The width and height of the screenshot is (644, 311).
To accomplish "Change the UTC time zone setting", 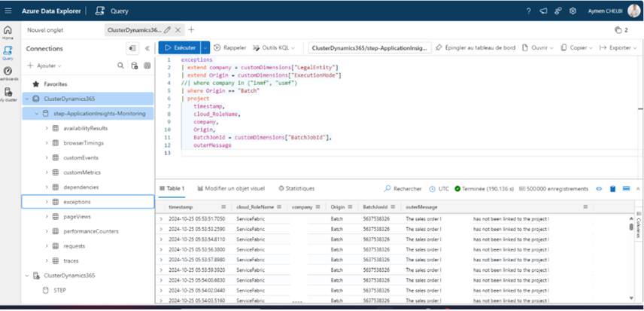I will (x=439, y=189).
